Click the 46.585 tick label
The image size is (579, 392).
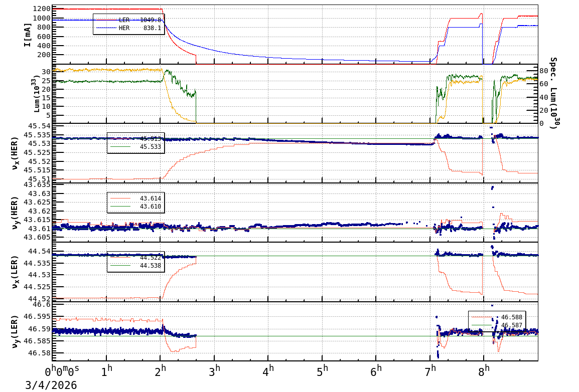tap(37, 341)
